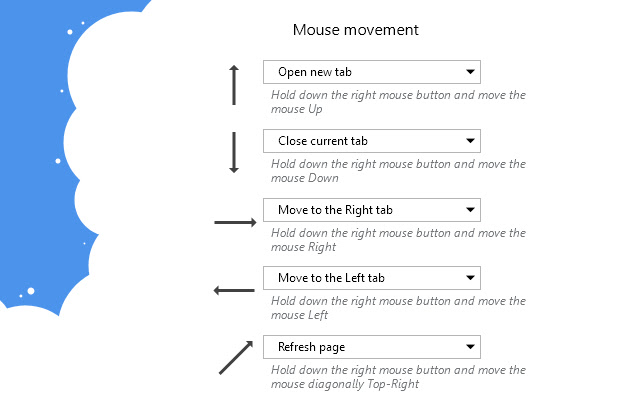Click the down arrow gesture icon
This screenshot has height=400, width=640.
point(234,153)
